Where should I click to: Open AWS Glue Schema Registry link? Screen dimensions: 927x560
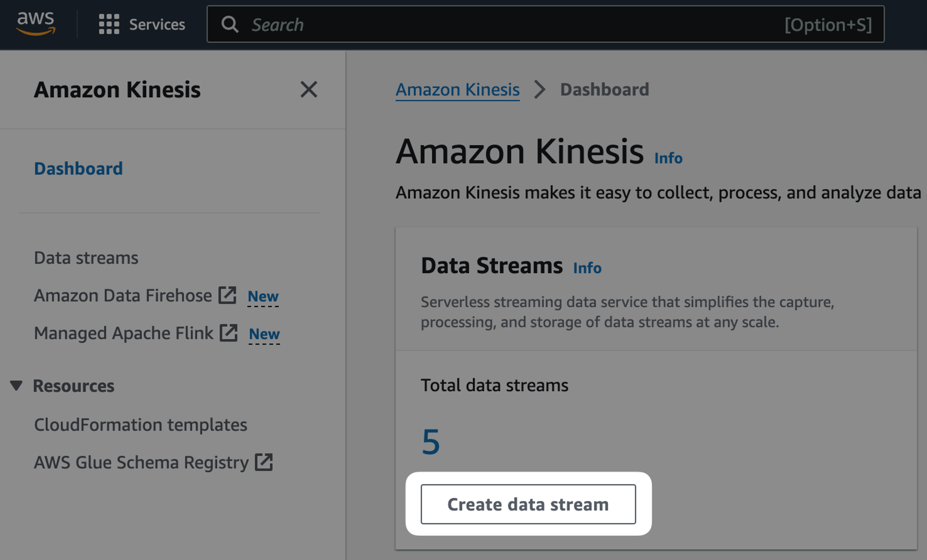[x=141, y=463]
